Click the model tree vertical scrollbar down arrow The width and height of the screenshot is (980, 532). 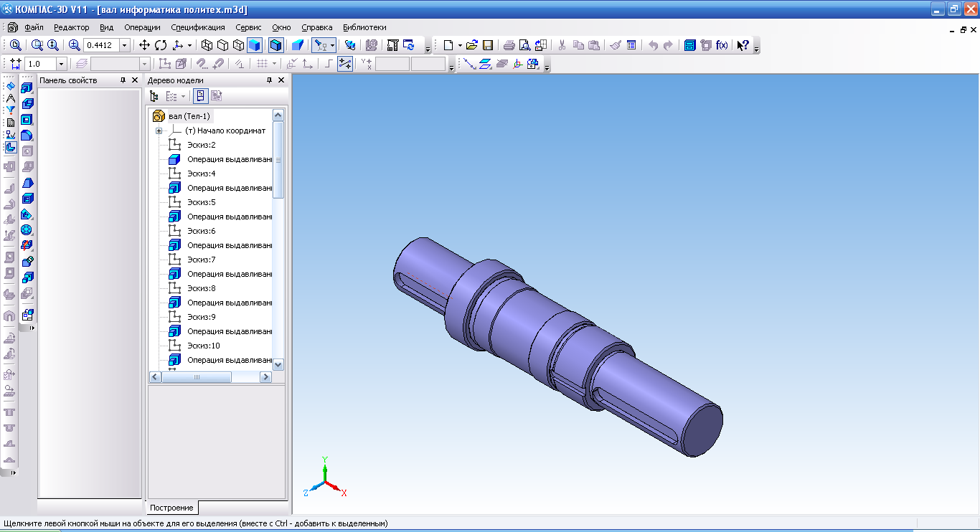point(278,364)
